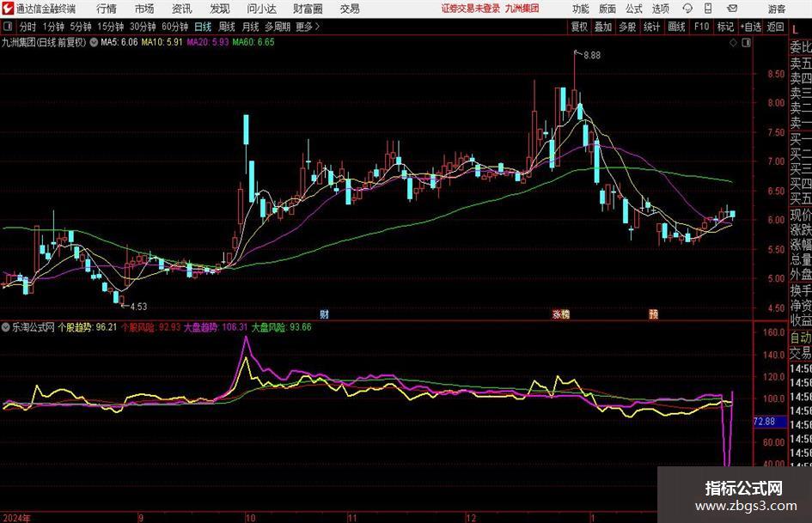The image size is (812, 523).
Task: Click 证券交易未登录 login link
Action: pyautogui.click(x=471, y=9)
